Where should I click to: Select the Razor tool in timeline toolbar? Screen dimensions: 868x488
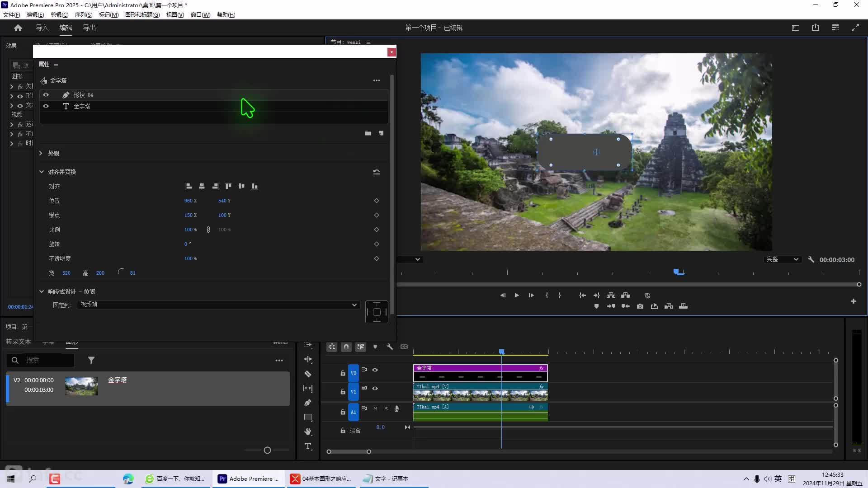tap(308, 374)
